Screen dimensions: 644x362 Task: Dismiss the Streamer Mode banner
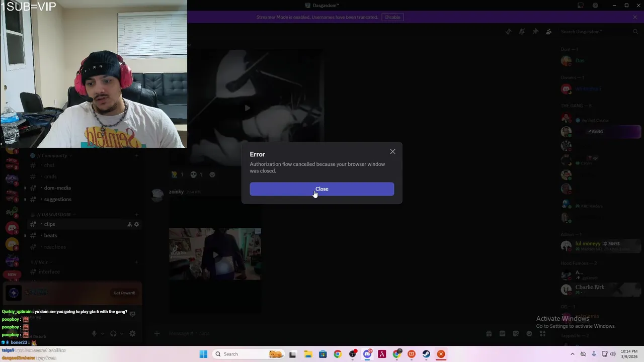635,17
